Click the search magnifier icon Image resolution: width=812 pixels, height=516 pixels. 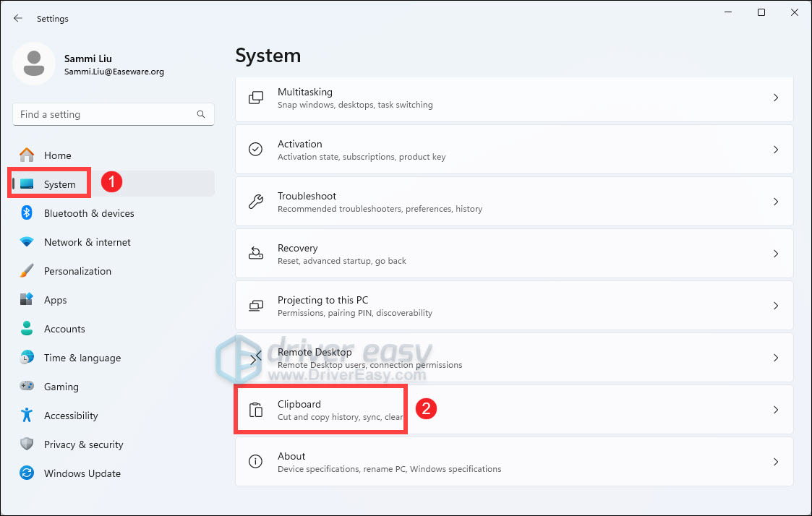tap(201, 114)
